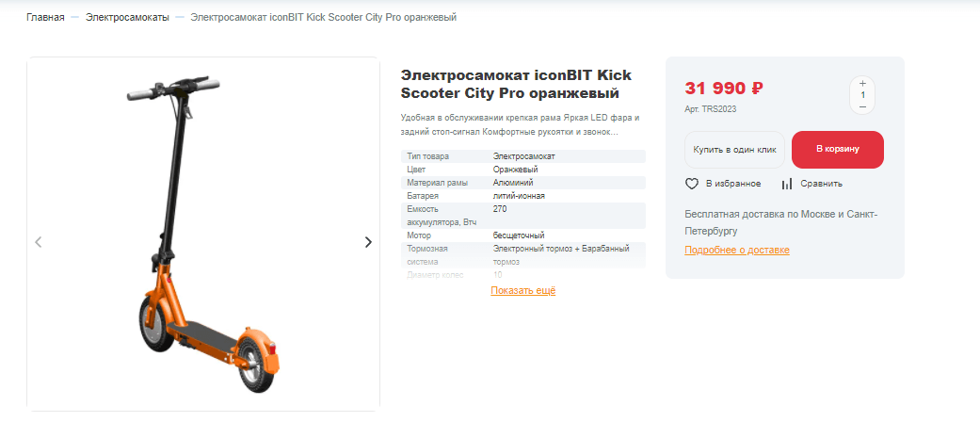Viewport: 980px width, 422px height.
Task: Click the compare bar-chart icon
Action: [x=787, y=184]
